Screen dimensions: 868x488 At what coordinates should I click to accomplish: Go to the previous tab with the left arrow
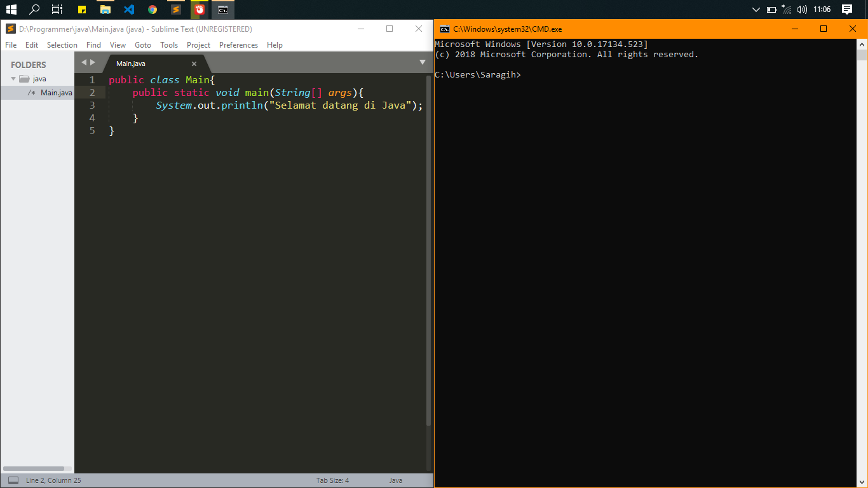(x=83, y=62)
